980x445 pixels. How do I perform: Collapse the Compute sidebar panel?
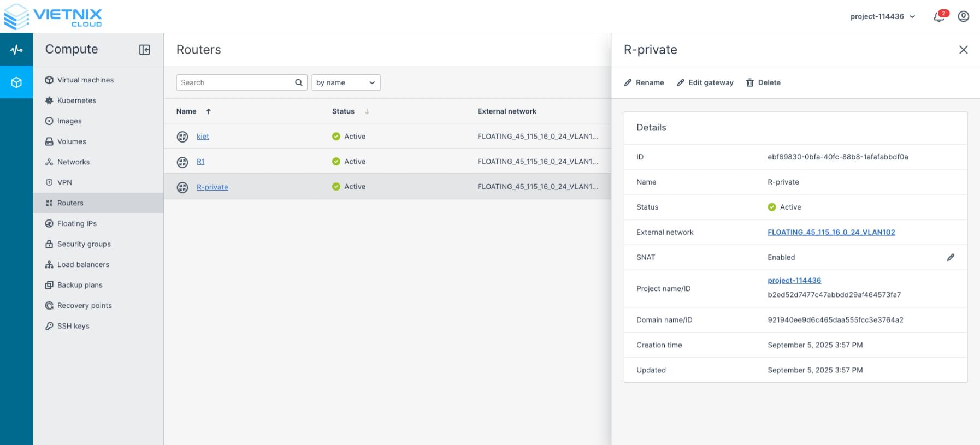click(x=144, y=50)
